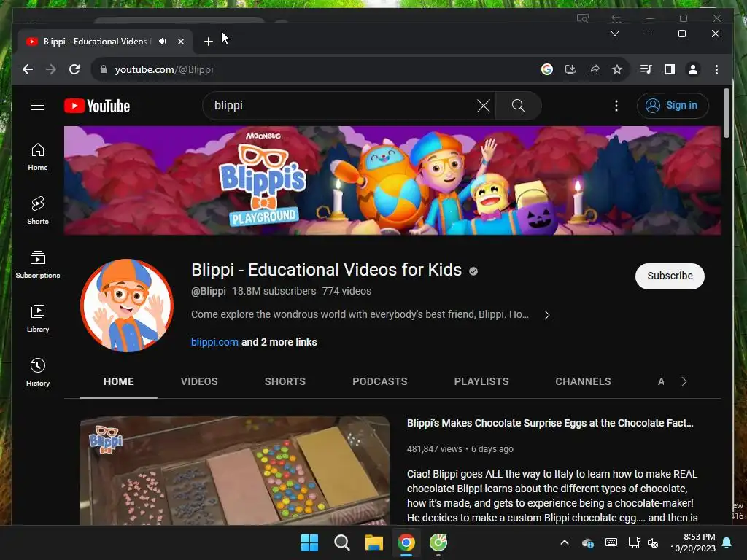Switch to the CHANNELS tab
747x560 pixels.
tap(583, 381)
